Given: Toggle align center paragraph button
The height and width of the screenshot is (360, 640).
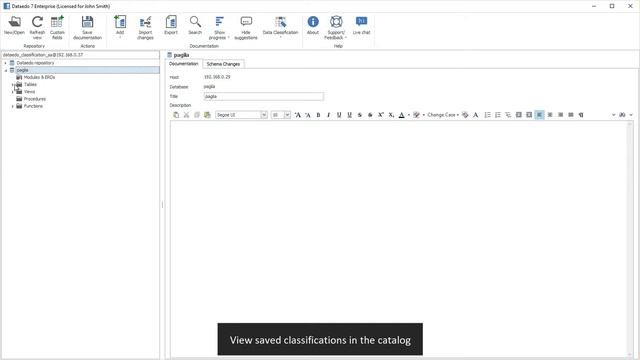Looking at the screenshot, I should click(550, 115).
